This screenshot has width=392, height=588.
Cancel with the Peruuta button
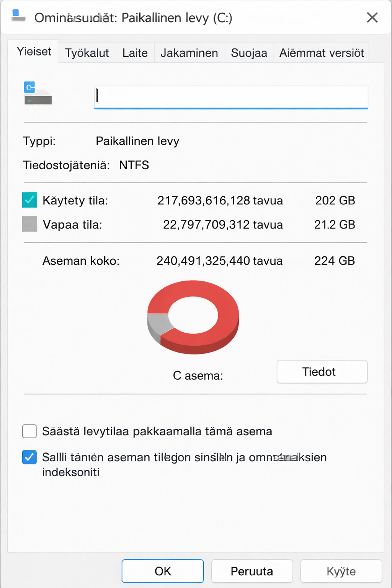click(x=252, y=571)
